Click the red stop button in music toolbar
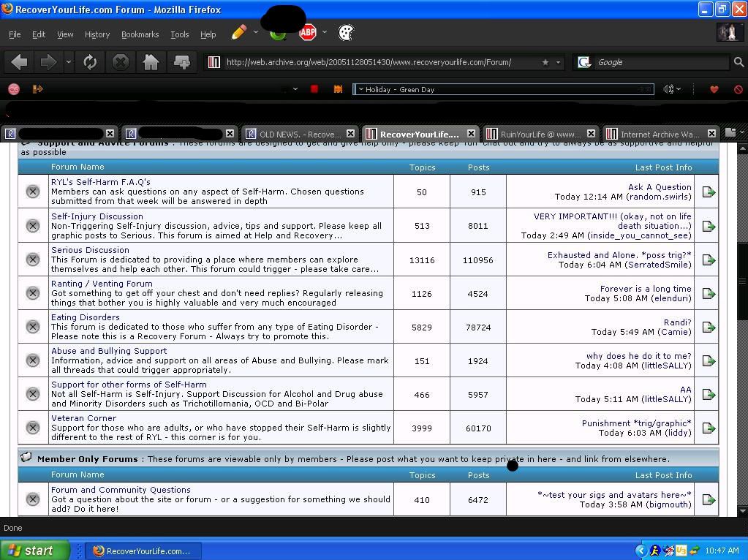The height and width of the screenshot is (560, 748). coord(314,89)
